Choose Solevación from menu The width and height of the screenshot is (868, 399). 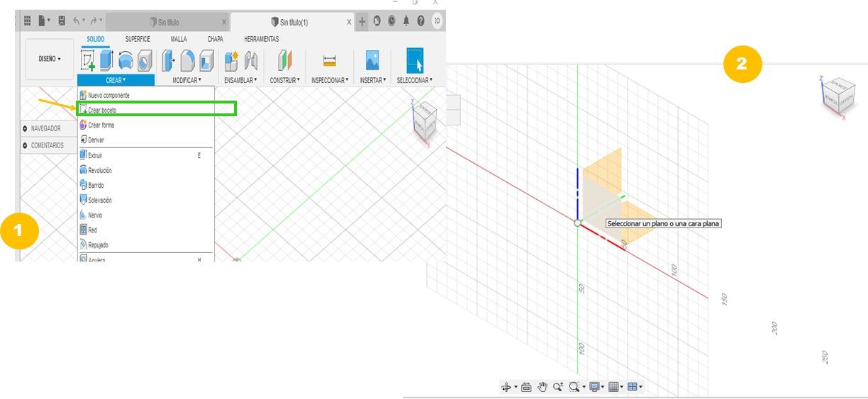coord(145,200)
